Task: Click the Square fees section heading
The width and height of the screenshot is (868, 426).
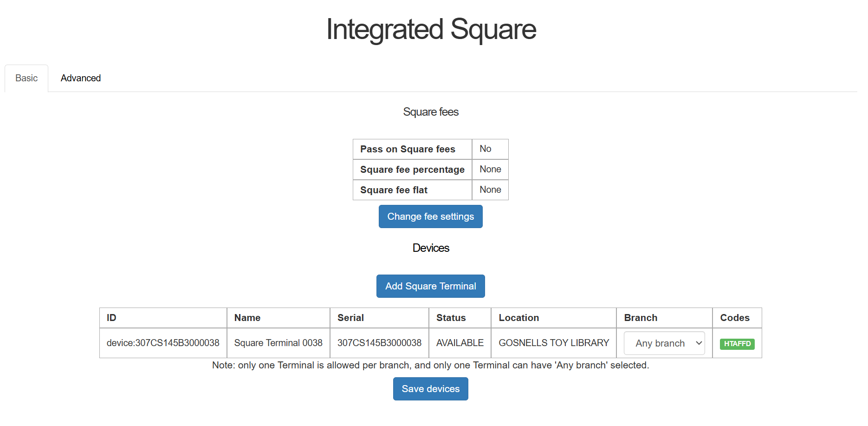Action: (x=431, y=112)
